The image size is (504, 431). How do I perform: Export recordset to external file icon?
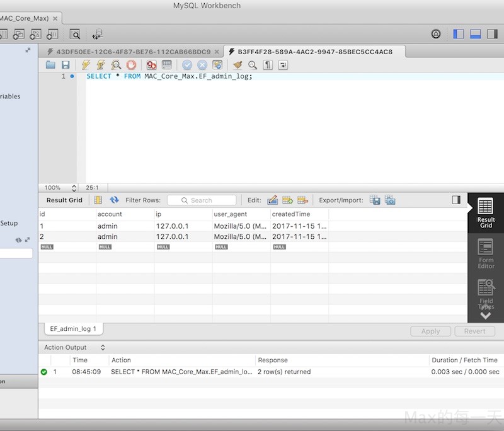tap(375, 200)
